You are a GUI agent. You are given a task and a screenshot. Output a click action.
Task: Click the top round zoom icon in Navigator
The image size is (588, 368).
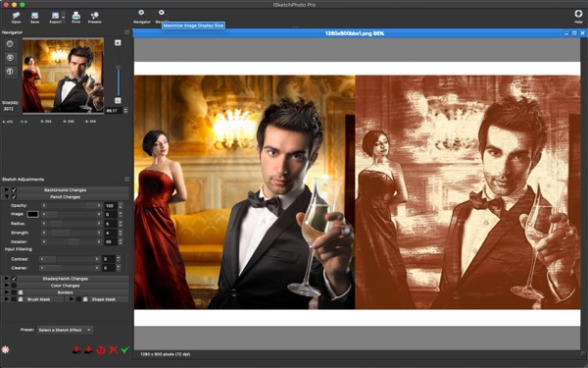[x=10, y=44]
